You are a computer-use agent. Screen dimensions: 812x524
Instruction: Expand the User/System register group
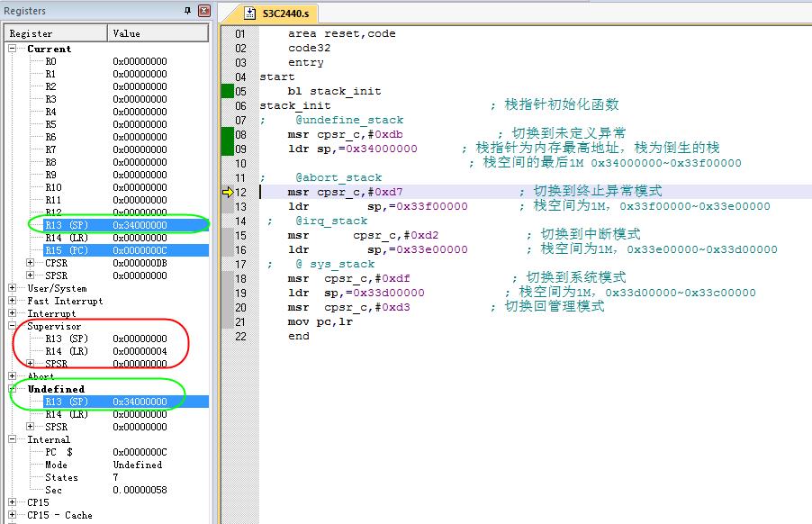[14, 288]
